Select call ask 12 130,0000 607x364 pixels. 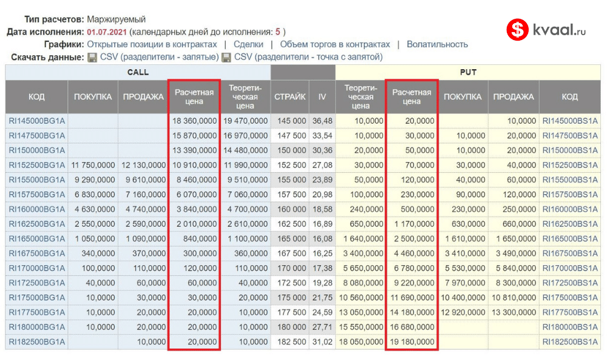coord(144,165)
